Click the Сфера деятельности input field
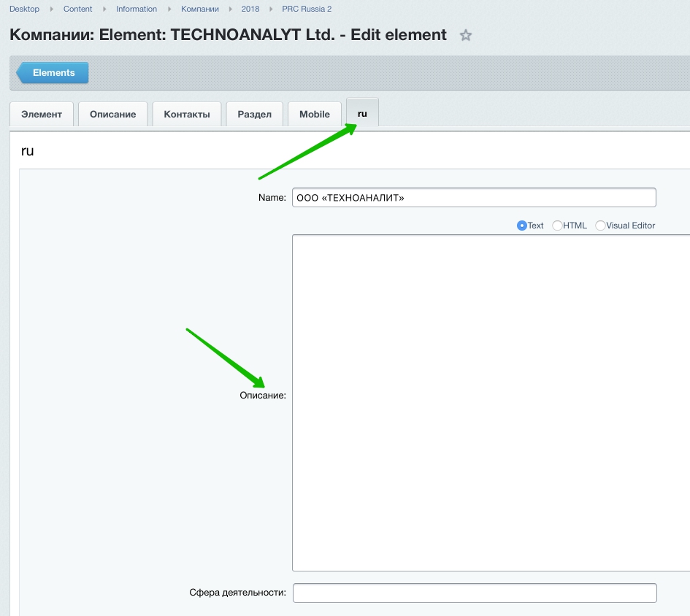 [474, 593]
